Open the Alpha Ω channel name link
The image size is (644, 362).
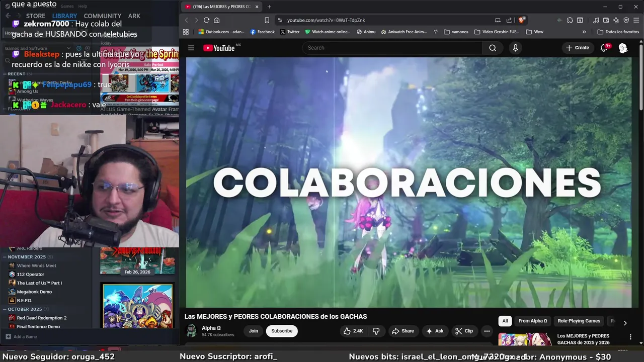[211, 328]
